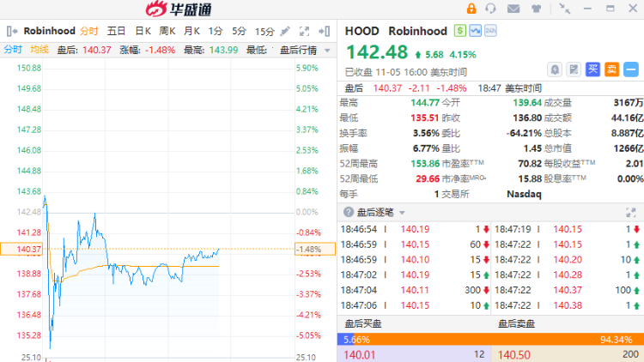
Task: Click the blue buy-side 5.66% ratio bar
Action: pyautogui.click(x=346, y=340)
